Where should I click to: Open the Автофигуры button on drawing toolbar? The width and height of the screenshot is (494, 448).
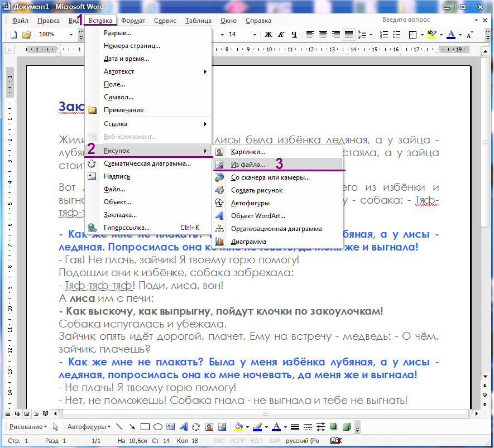89,427
